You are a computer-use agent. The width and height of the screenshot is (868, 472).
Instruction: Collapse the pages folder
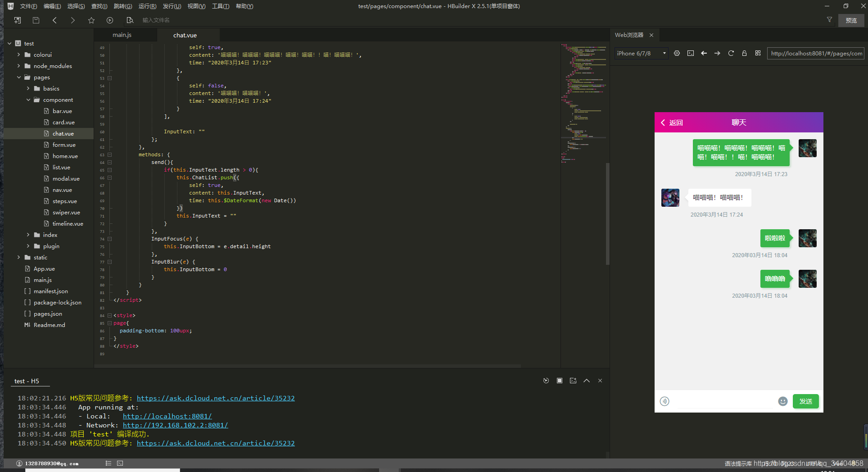18,77
